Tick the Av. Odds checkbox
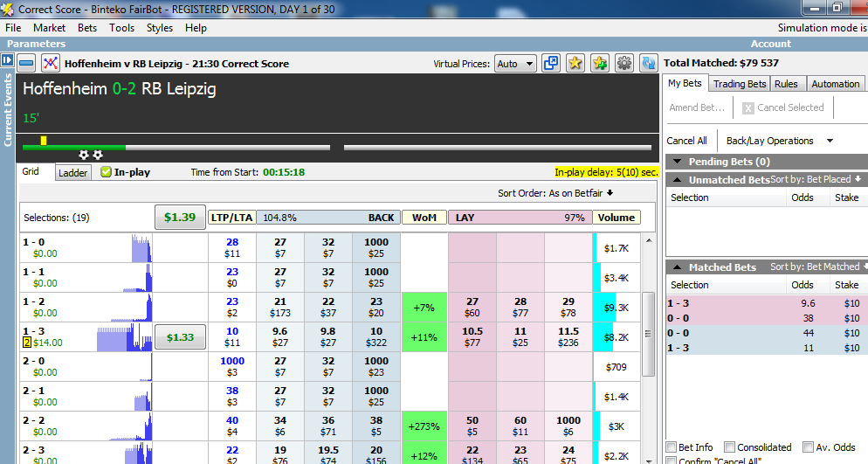868x464 pixels. point(808,447)
